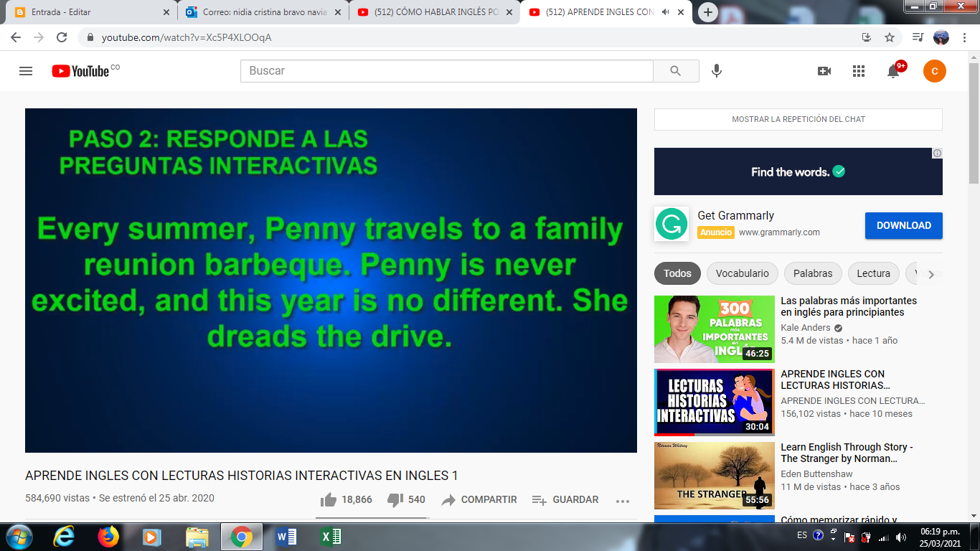Open Chrome's three-dot menu
Viewport: 980px width, 551px height.
tap(964, 37)
